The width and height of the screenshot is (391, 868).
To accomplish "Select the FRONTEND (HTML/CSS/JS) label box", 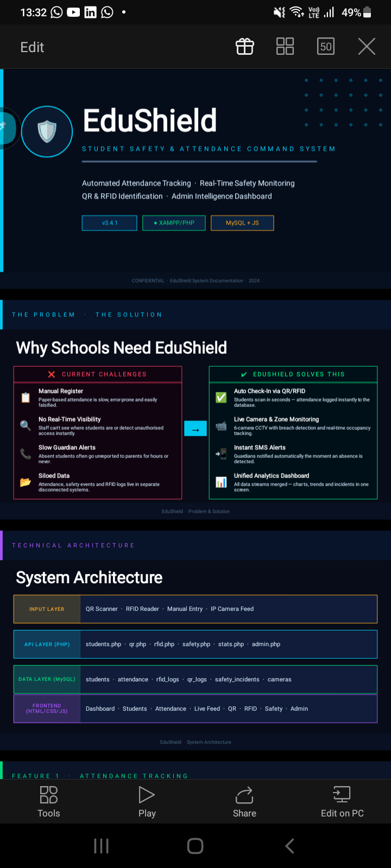I will (47, 709).
